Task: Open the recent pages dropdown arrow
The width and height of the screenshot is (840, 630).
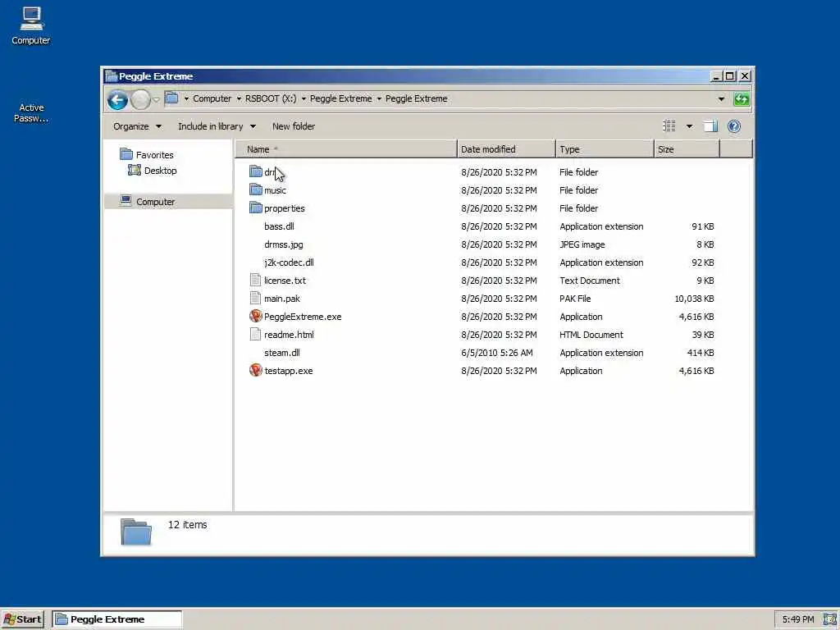Action: pyautogui.click(x=157, y=99)
